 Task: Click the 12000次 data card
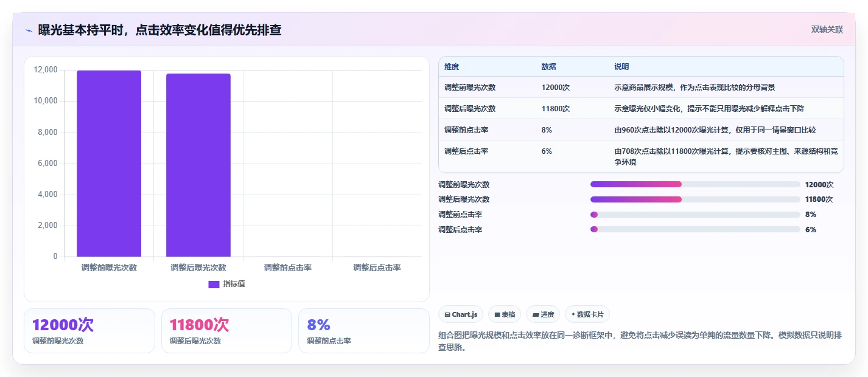(x=89, y=331)
